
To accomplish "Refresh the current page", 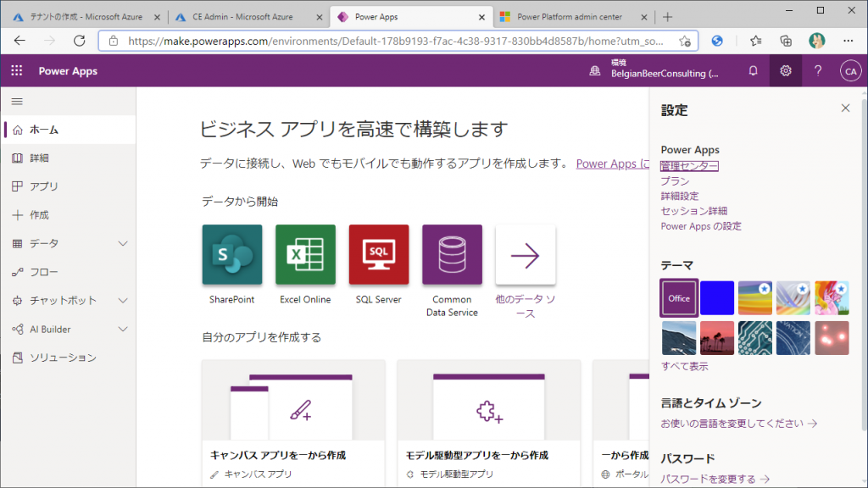I will point(79,41).
